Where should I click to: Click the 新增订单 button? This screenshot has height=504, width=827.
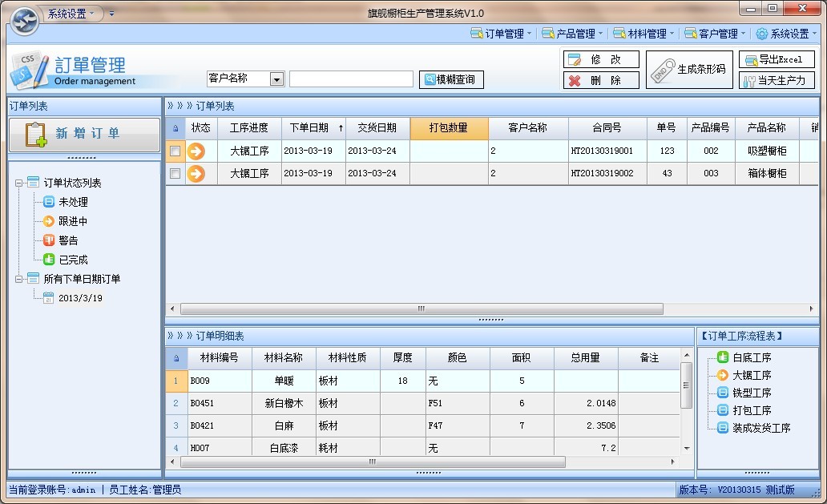click(84, 134)
